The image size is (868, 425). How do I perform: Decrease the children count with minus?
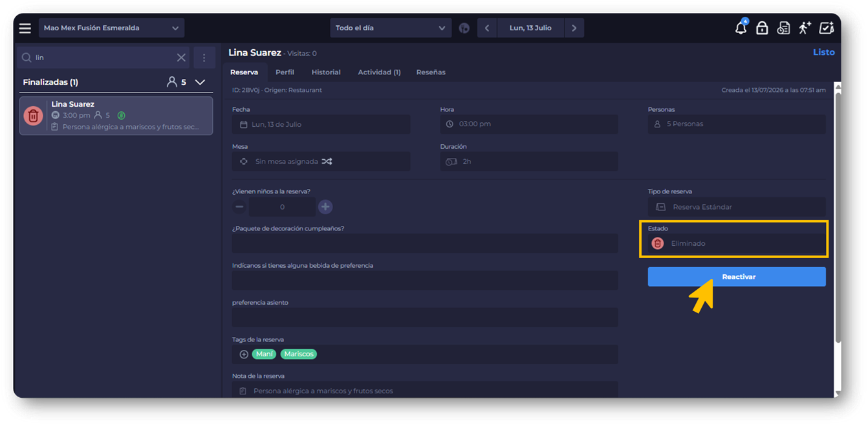(x=239, y=207)
